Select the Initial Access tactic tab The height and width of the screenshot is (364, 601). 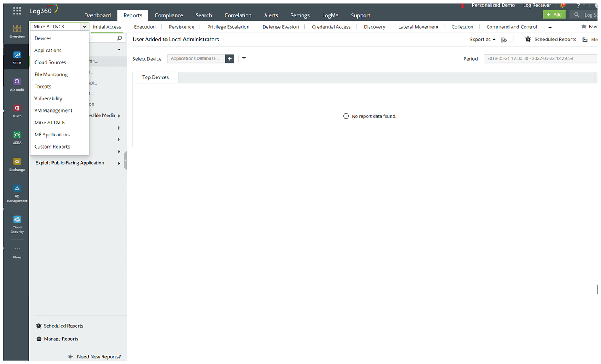107,27
